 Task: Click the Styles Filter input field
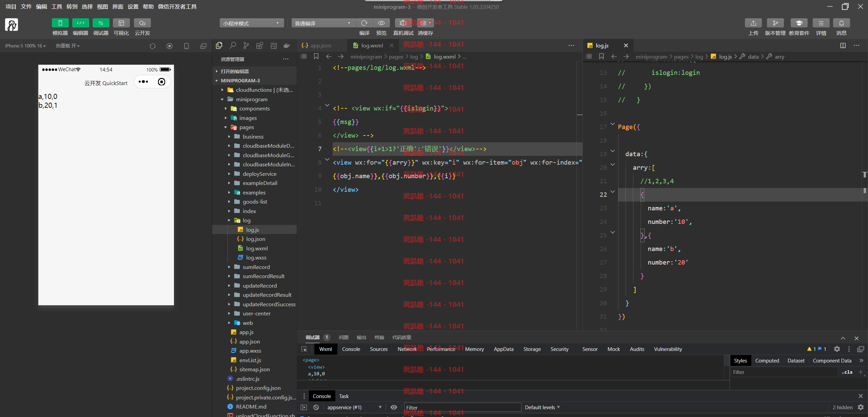(783, 372)
